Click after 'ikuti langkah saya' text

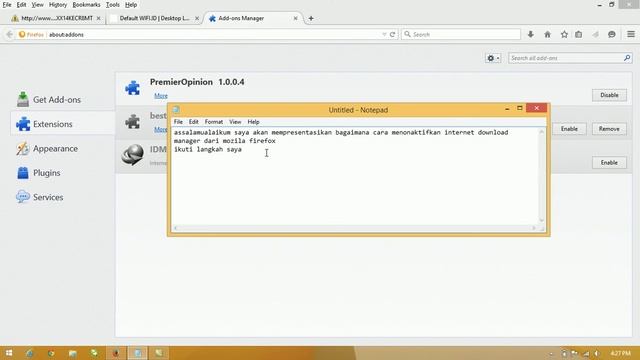coord(243,150)
